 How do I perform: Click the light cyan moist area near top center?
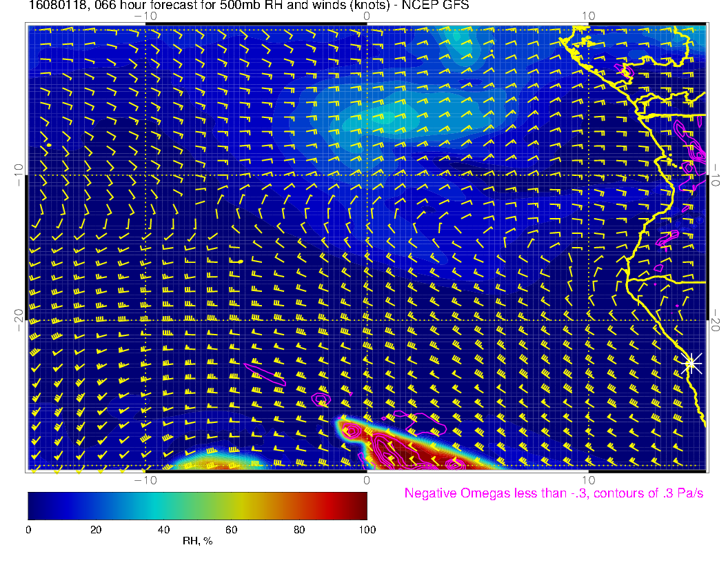[x=393, y=114]
